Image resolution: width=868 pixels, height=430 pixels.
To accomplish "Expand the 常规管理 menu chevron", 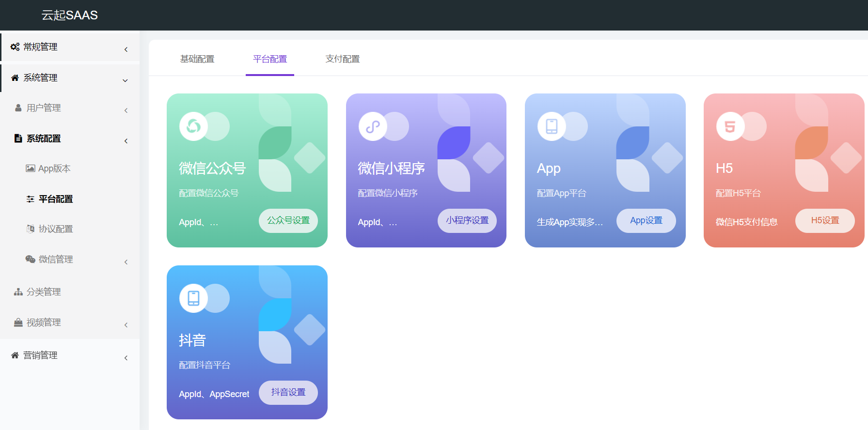I will [126, 49].
